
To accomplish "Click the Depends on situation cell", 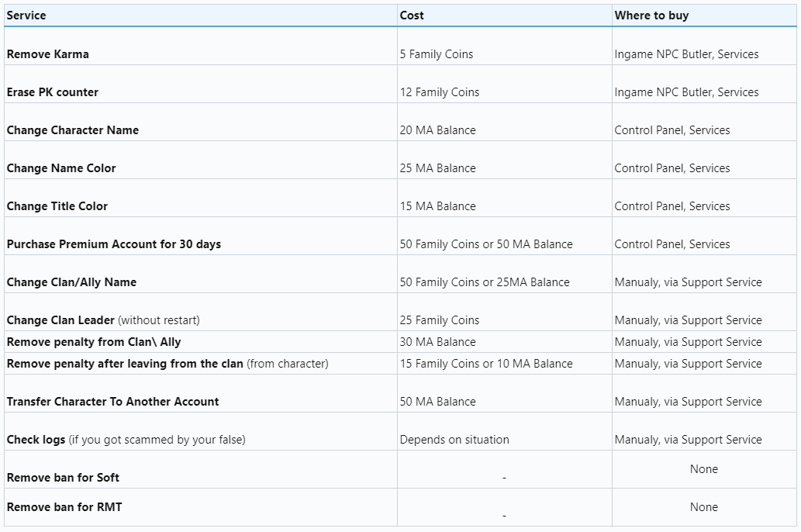I will (x=454, y=440).
